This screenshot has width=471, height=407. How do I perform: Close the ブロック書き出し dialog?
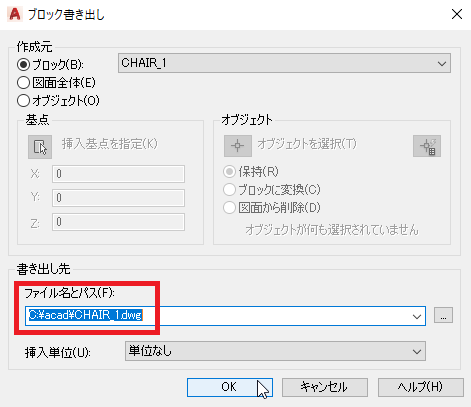(x=457, y=14)
